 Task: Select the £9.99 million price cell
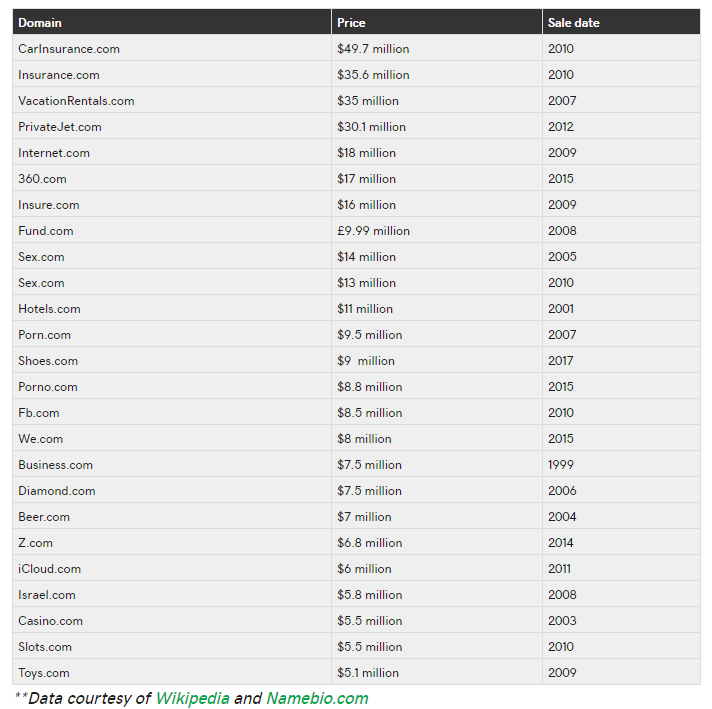coord(373,231)
